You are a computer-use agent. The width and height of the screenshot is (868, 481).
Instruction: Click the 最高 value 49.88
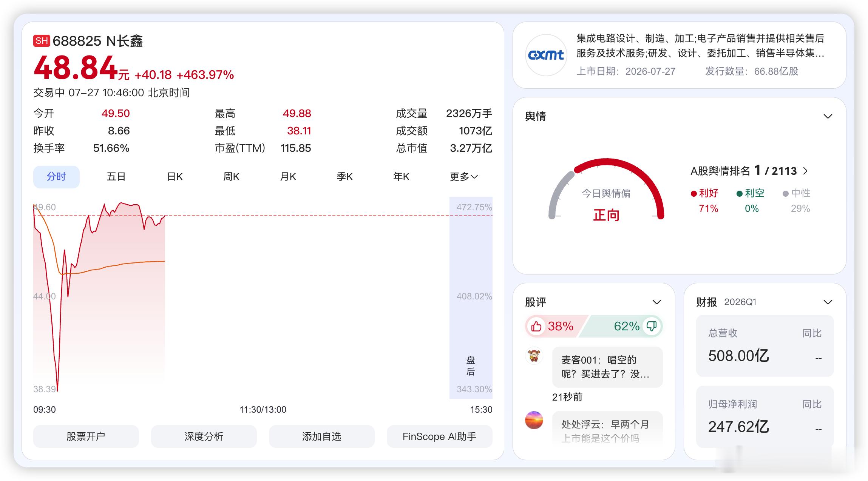297,113
